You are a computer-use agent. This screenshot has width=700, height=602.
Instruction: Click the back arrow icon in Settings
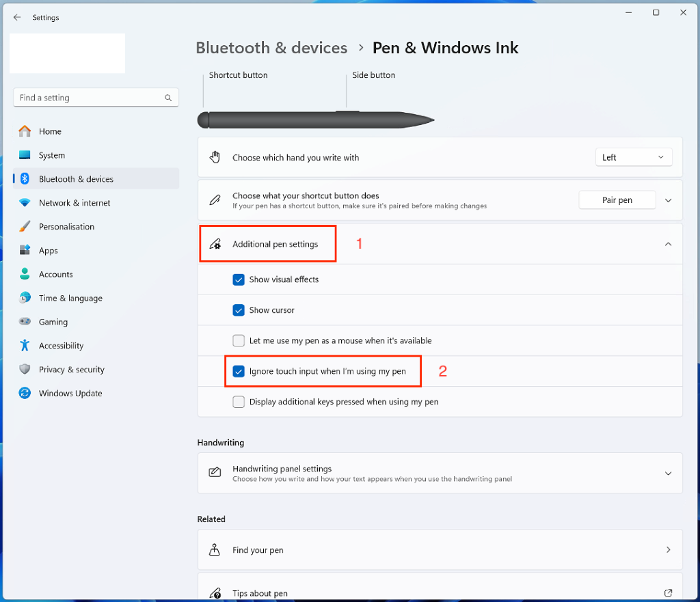17,17
